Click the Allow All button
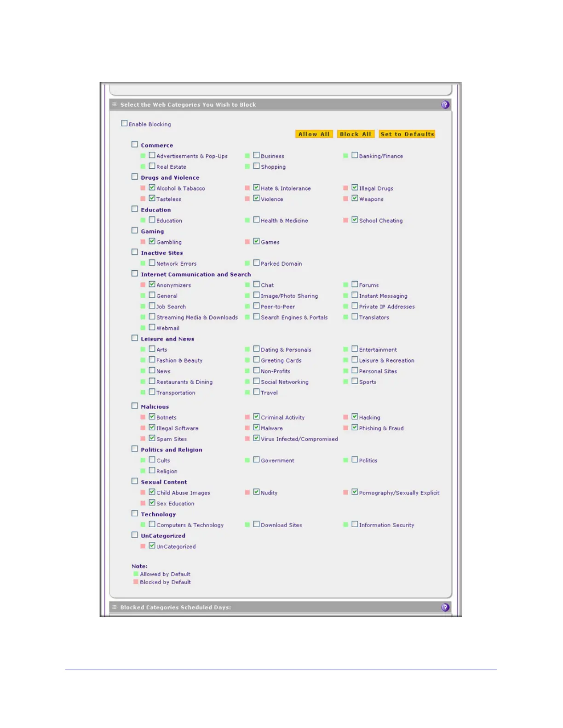 tap(314, 134)
